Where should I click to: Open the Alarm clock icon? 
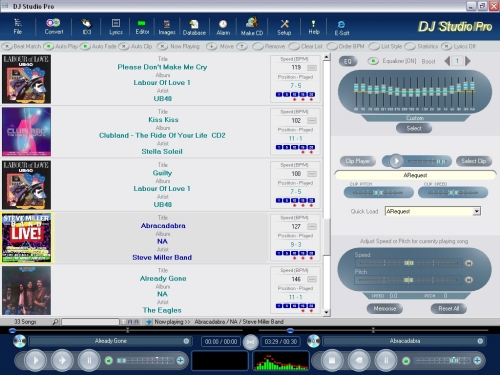[x=223, y=27]
